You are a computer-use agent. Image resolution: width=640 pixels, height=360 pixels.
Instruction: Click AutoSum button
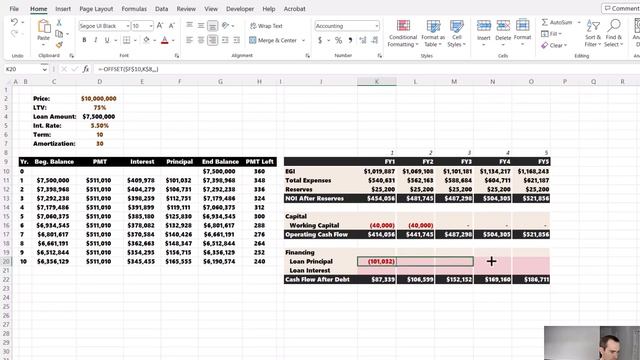[x=558, y=22]
